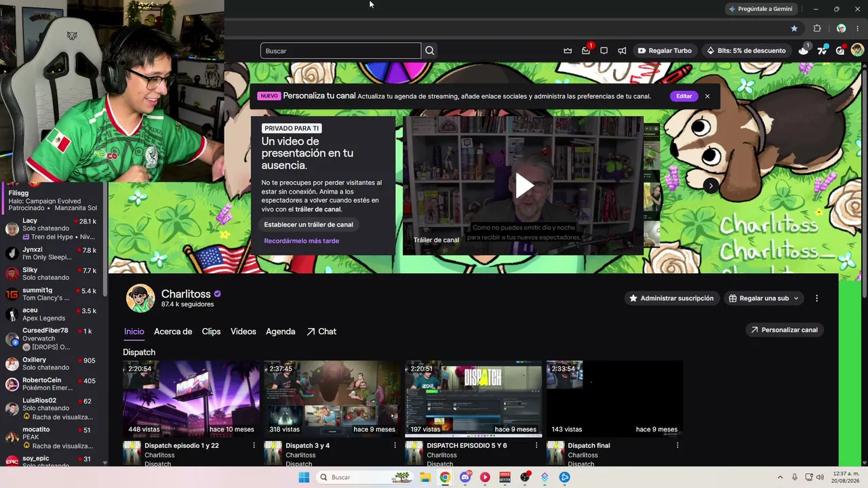
Task: Open the Twitch user avatar menu
Action: click(857, 50)
